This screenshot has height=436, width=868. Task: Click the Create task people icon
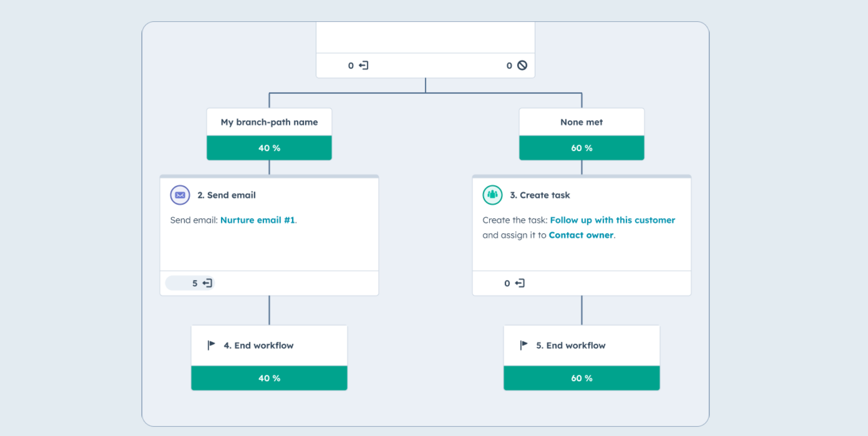click(492, 195)
